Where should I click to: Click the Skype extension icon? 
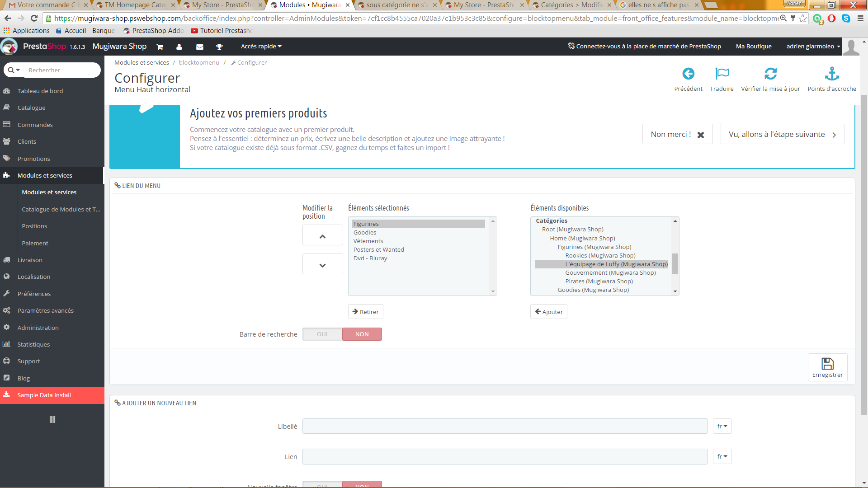tap(846, 19)
